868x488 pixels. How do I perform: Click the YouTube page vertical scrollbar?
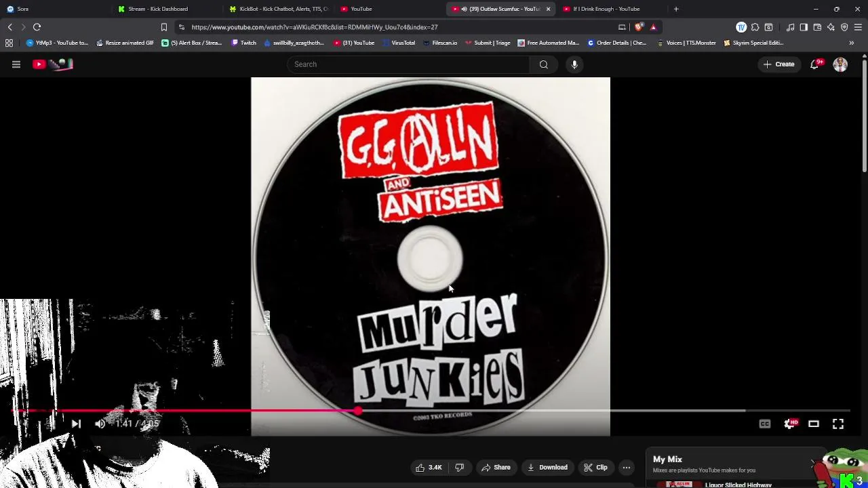coord(865,115)
